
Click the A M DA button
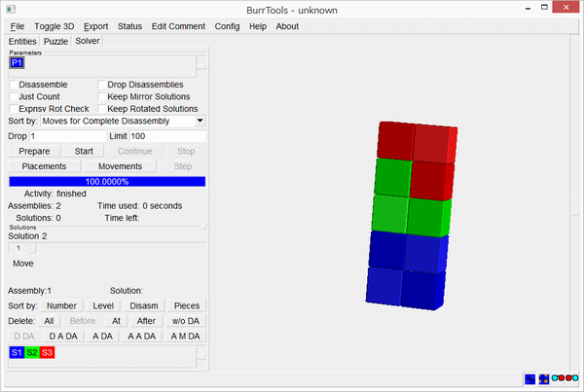(186, 337)
